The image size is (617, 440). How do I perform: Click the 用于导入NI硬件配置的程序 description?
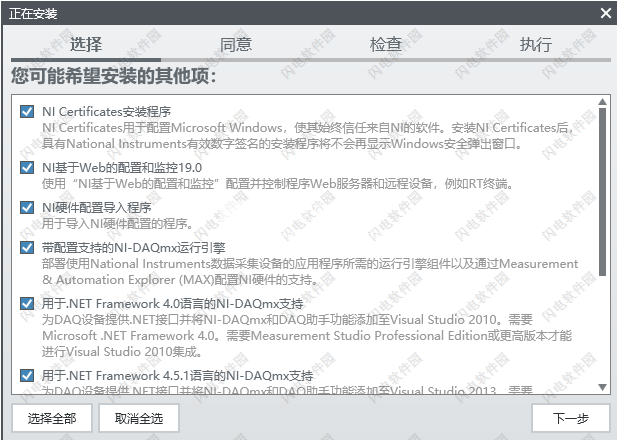click(117, 224)
